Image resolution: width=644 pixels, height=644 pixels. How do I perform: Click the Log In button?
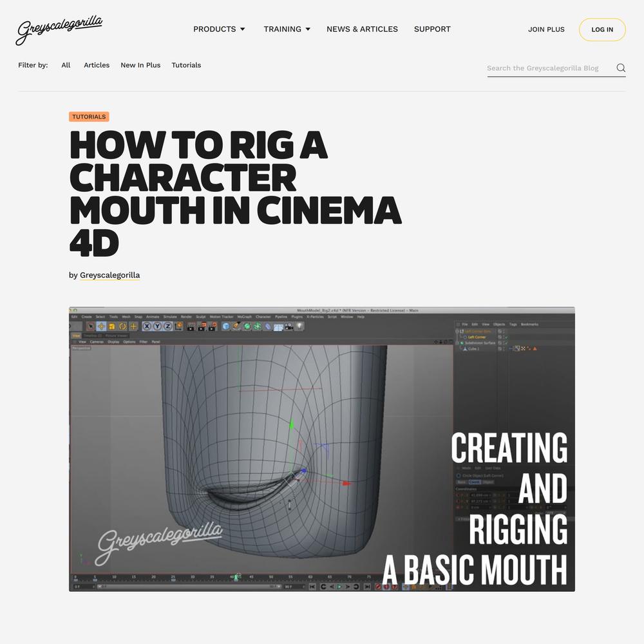[x=602, y=30]
